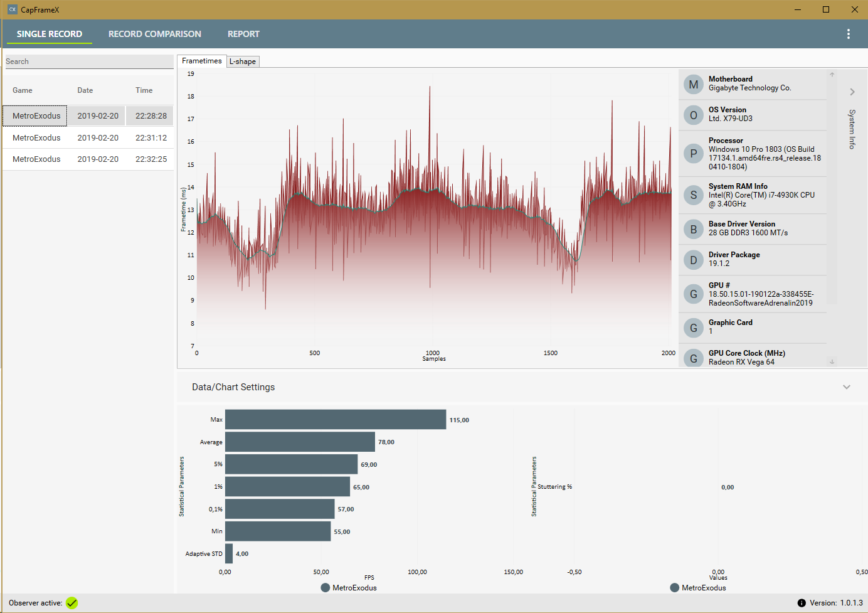Expand the Data/Chart Settings section
The width and height of the screenshot is (868, 613).
point(847,387)
